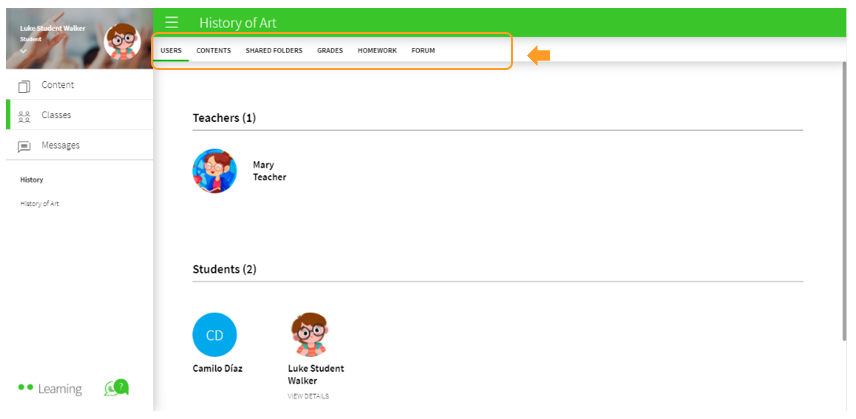Select the Users tab
The image size is (856, 419).
[171, 50]
